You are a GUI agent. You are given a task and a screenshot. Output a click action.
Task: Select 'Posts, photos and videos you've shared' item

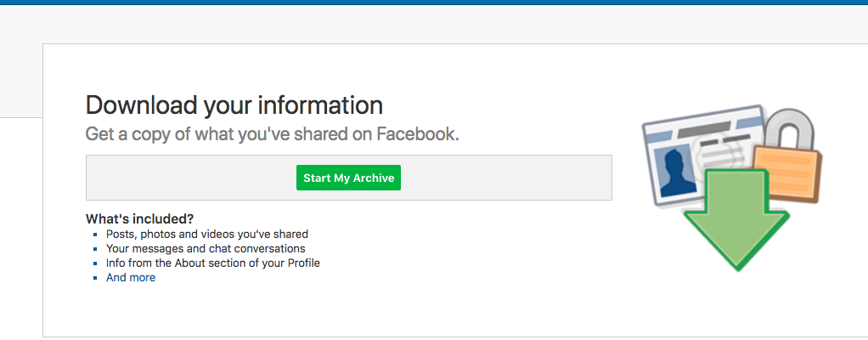207,235
